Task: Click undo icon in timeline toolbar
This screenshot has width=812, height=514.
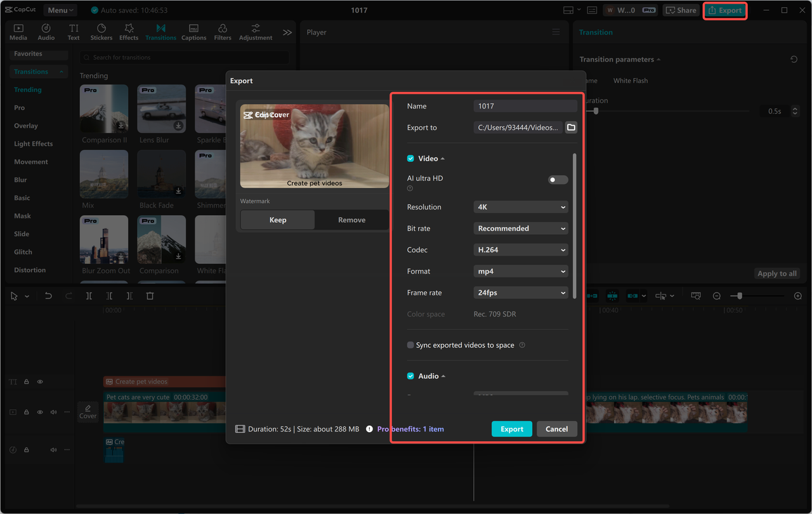Action: point(48,296)
